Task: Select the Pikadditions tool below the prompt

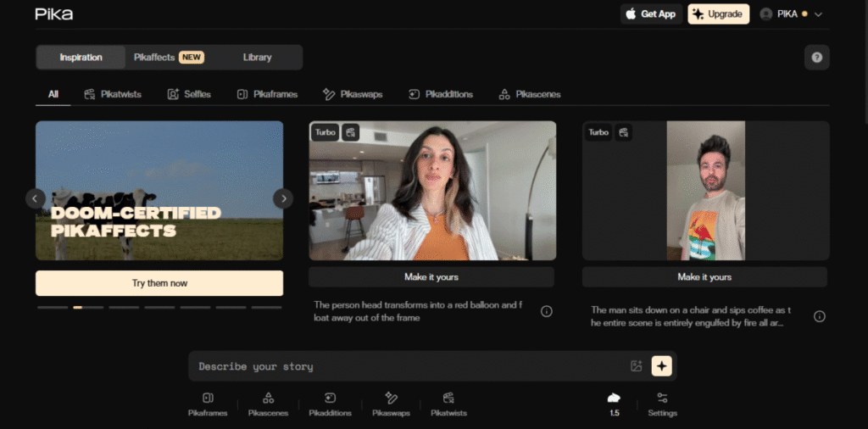Action: coord(330,404)
